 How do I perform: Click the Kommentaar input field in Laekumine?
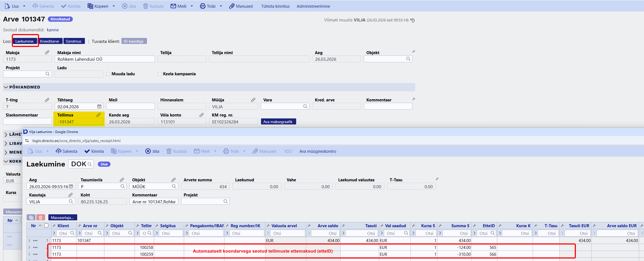coord(154,202)
